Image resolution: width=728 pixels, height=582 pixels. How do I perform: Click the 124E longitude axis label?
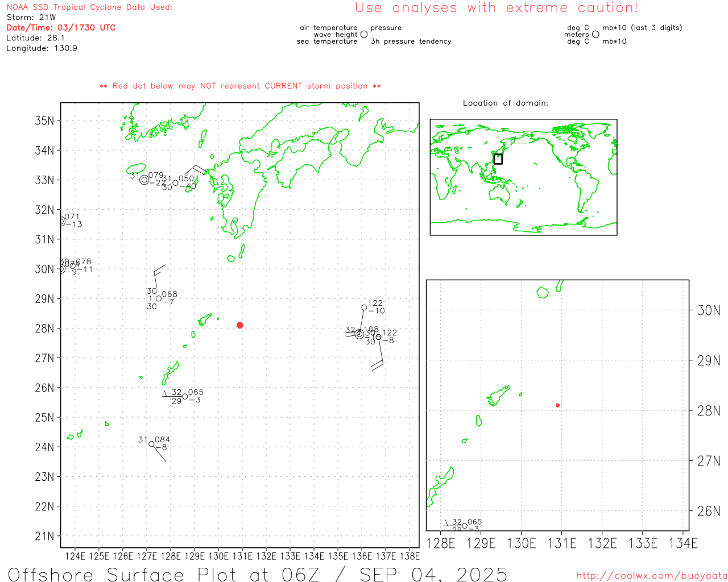[x=75, y=556]
